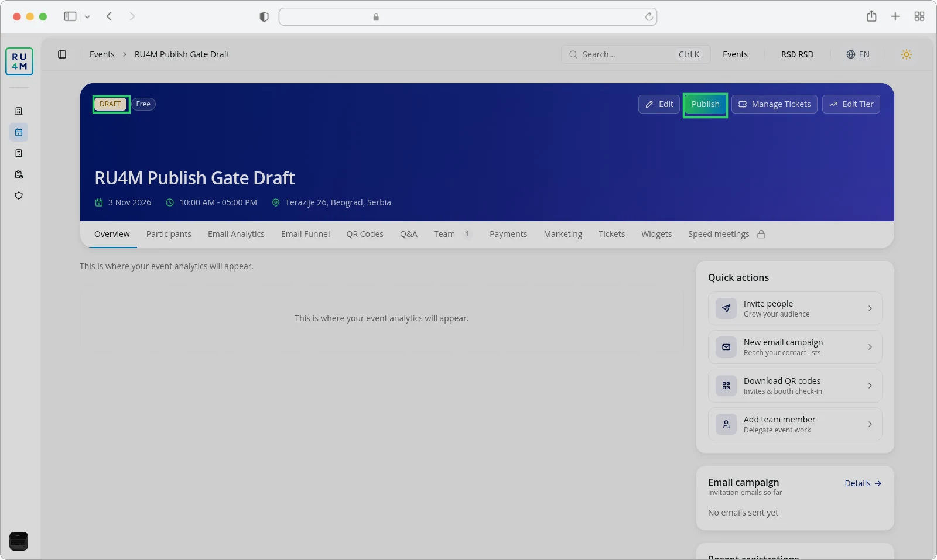Viewport: 937px width, 560px height.
Task: Click the Safari privacy shield icon
Action: click(264, 17)
